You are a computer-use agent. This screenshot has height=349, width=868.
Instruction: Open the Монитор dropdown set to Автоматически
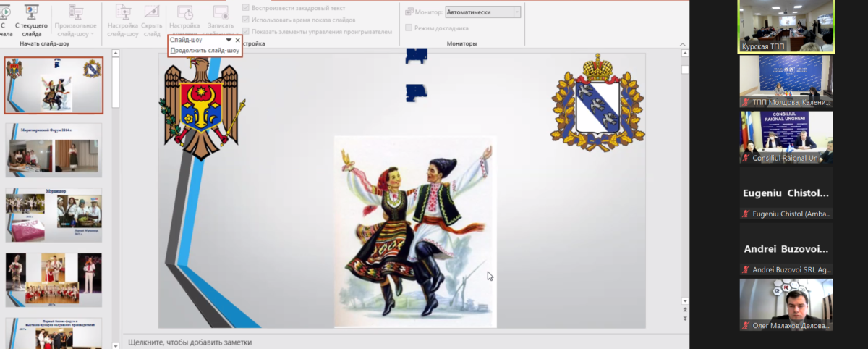click(482, 12)
